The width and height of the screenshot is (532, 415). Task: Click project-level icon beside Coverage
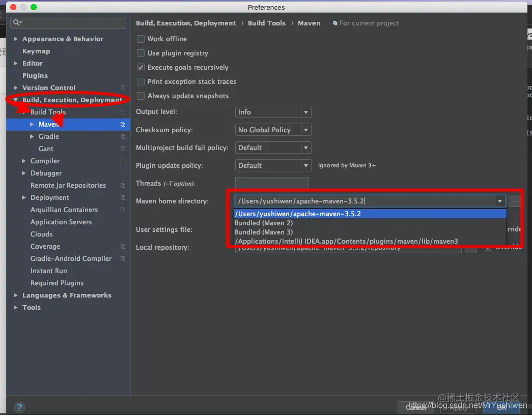tap(123, 247)
